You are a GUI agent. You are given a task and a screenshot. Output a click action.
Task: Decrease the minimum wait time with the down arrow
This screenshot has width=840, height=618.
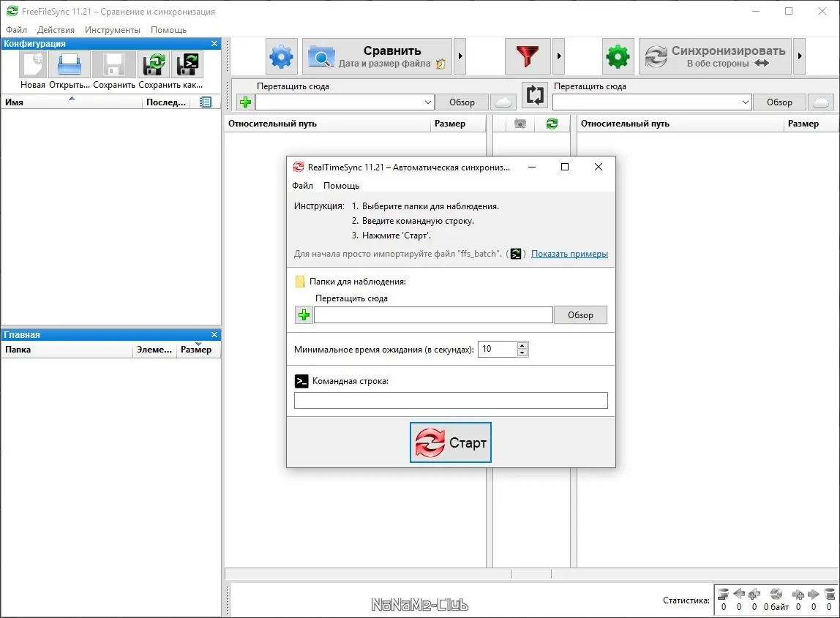point(522,353)
